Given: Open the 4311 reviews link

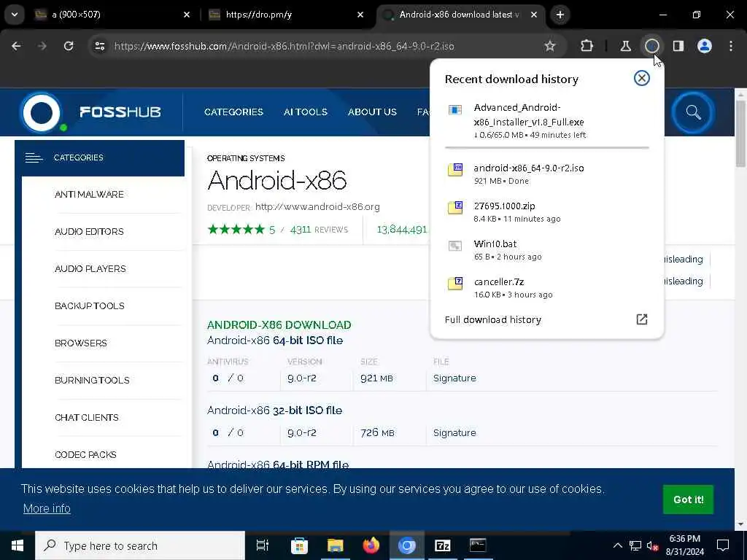Looking at the screenshot, I should (x=319, y=230).
